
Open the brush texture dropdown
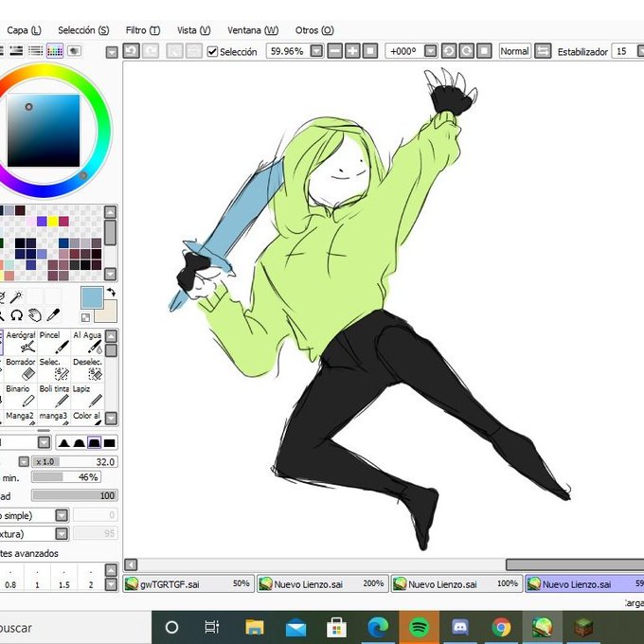[62, 533]
